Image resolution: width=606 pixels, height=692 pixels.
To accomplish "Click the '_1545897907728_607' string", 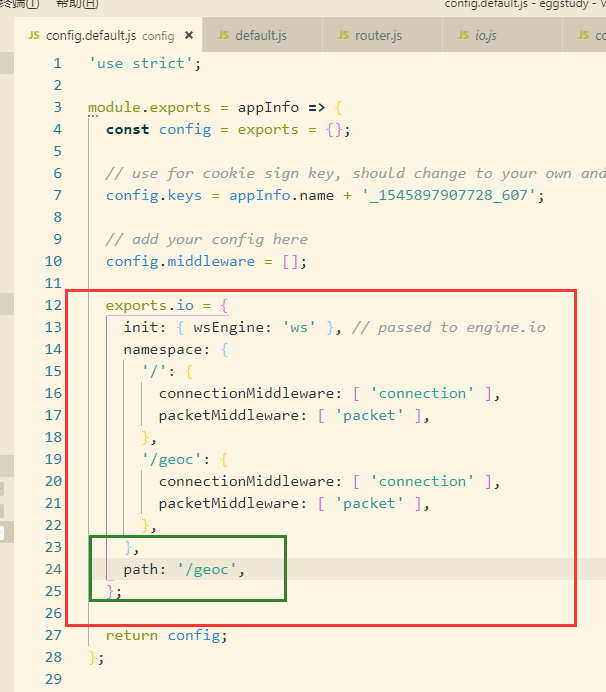I will pos(449,195).
